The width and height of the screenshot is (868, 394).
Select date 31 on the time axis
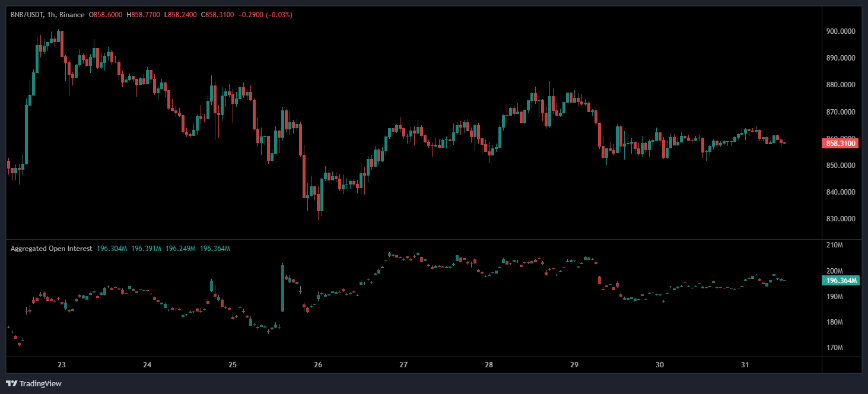tap(745, 365)
